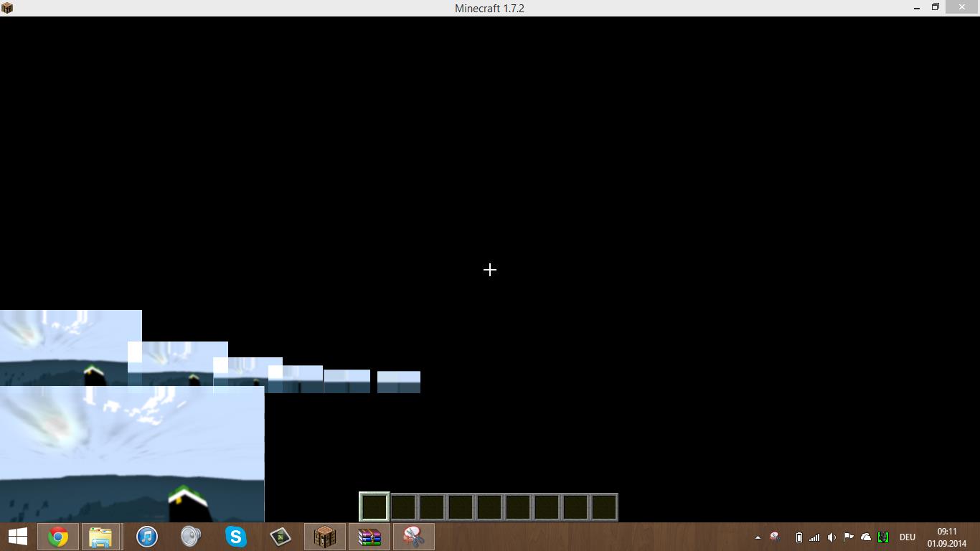Select the first Minecraft hotbar slot
The image size is (980, 551).
pyautogui.click(x=374, y=506)
